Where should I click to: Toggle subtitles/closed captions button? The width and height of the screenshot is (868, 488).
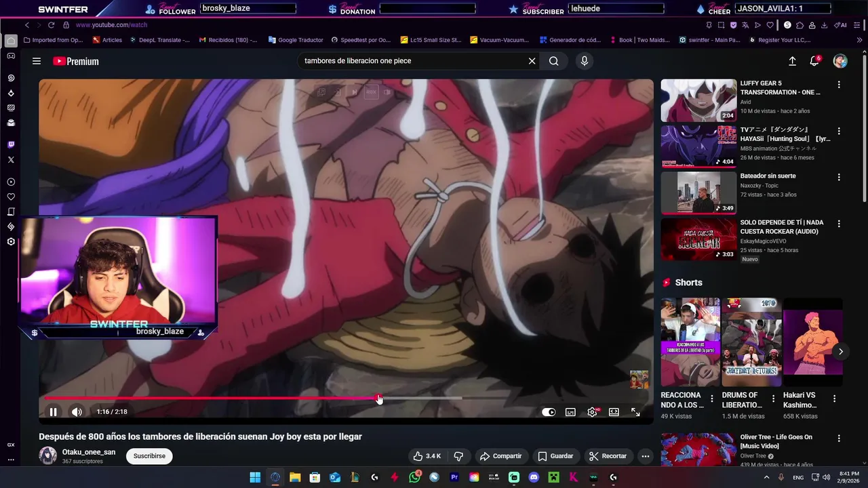click(x=570, y=412)
